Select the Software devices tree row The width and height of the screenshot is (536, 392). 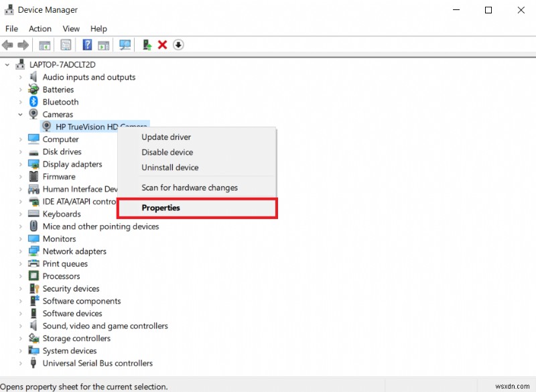pyautogui.click(x=72, y=313)
